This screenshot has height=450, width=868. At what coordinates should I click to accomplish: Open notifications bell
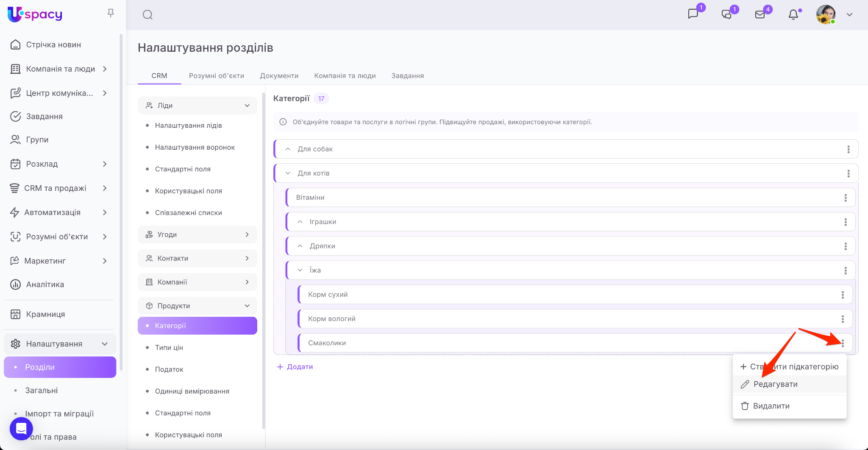(x=793, y=14)
